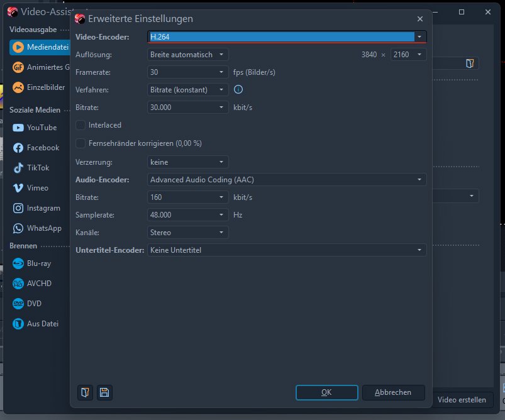Select Mediendatei in the Videoausgabe list
This screenshot has width=505, height=420.
click(x=39, y=47)
